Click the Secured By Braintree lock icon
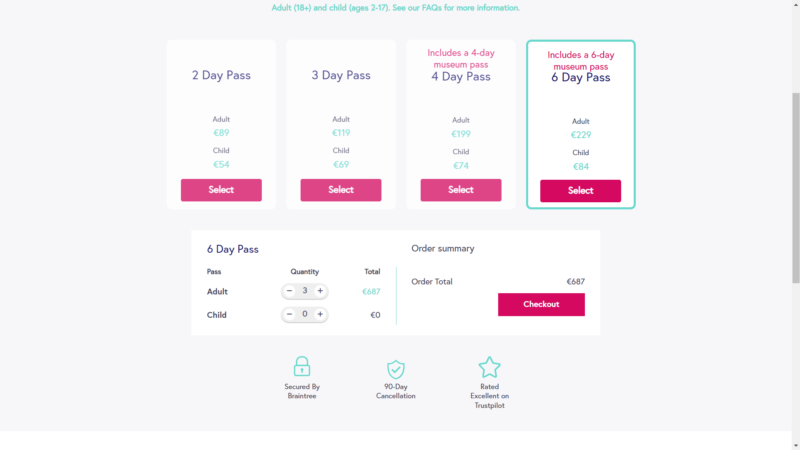800x450 pixels. pyautogui.click(x=302, y=366)
